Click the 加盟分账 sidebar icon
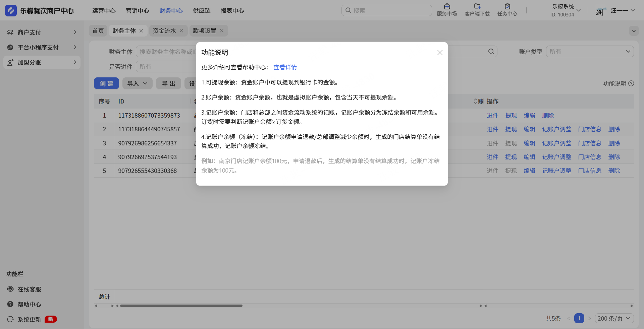Image resolution: width=644 pixels, height=329 pixels. [10, 62]
